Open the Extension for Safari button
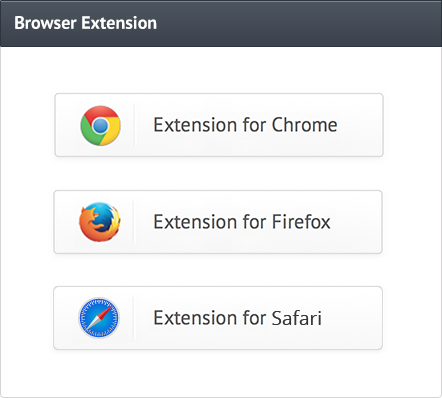442x398 pixels. point(218,318)
